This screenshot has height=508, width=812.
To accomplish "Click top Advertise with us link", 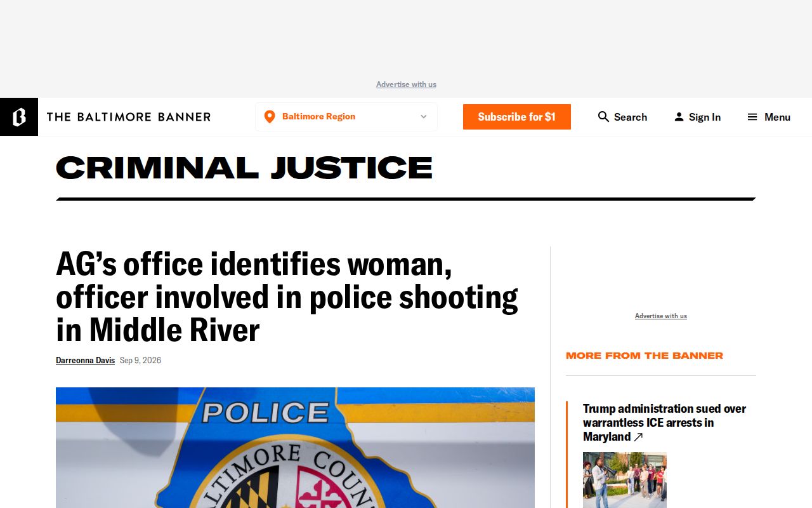I will 406,84.
